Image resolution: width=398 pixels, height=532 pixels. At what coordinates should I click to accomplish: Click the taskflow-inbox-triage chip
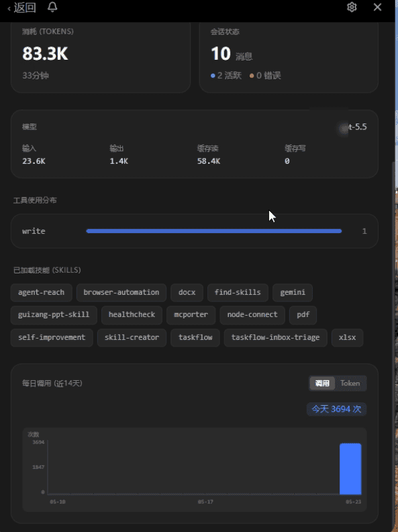[x=276, y=338]
